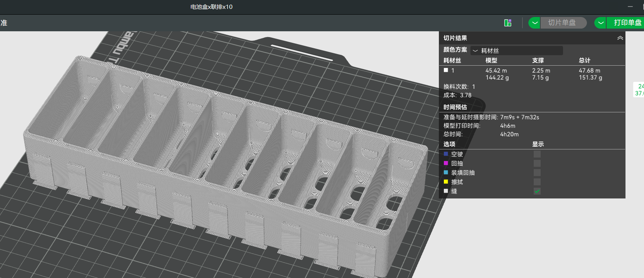
Task: Toggle the 空驶 display checkbox
Action: [x=537, y=154]
